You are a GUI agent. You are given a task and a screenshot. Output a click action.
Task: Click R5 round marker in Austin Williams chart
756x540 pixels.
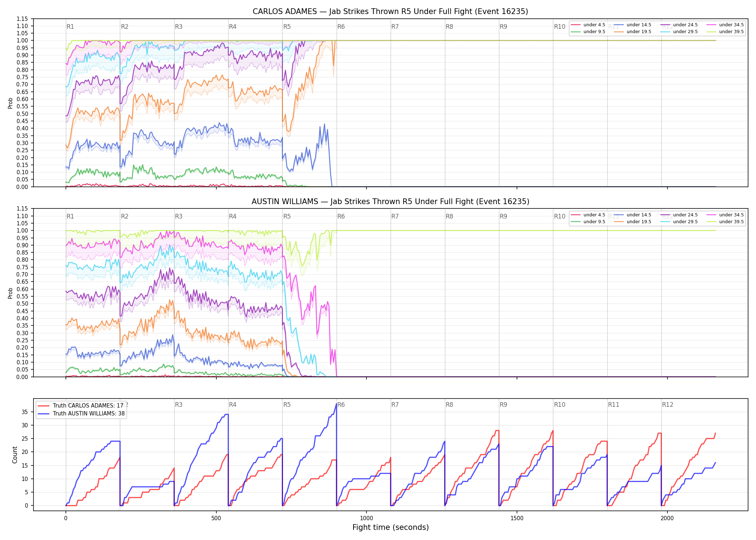[287, 216]
